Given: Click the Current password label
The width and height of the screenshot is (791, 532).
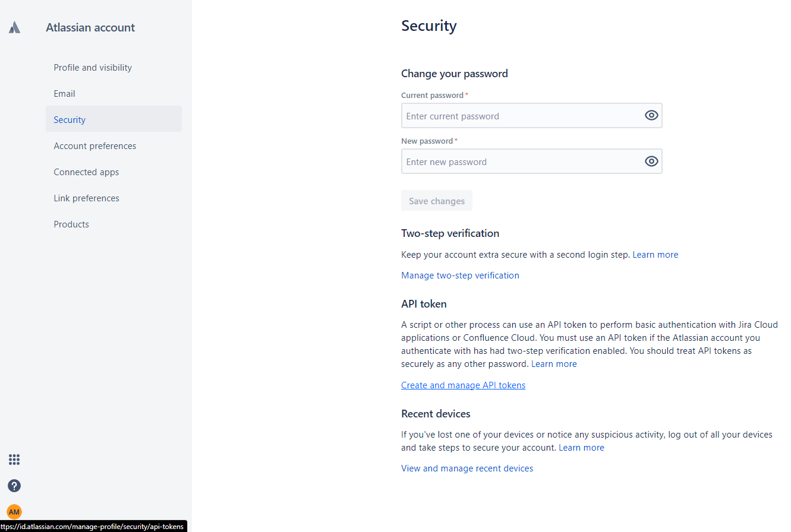Looking at the screenshot, I should click(x=432, y=95).
